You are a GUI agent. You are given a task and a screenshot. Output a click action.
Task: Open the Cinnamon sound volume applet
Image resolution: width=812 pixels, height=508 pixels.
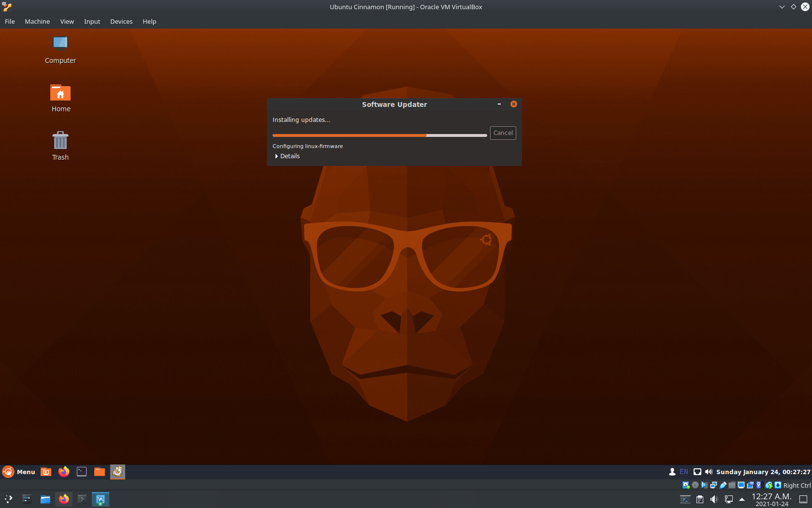coord(709,472)
